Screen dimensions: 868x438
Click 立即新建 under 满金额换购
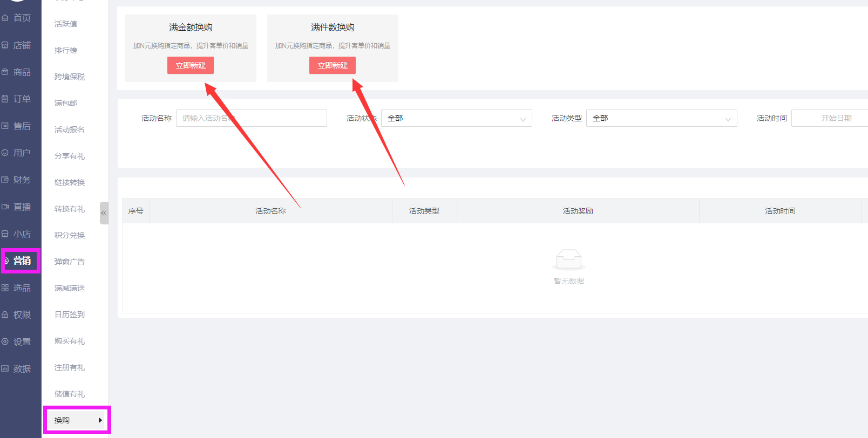(x=191, y=65)
